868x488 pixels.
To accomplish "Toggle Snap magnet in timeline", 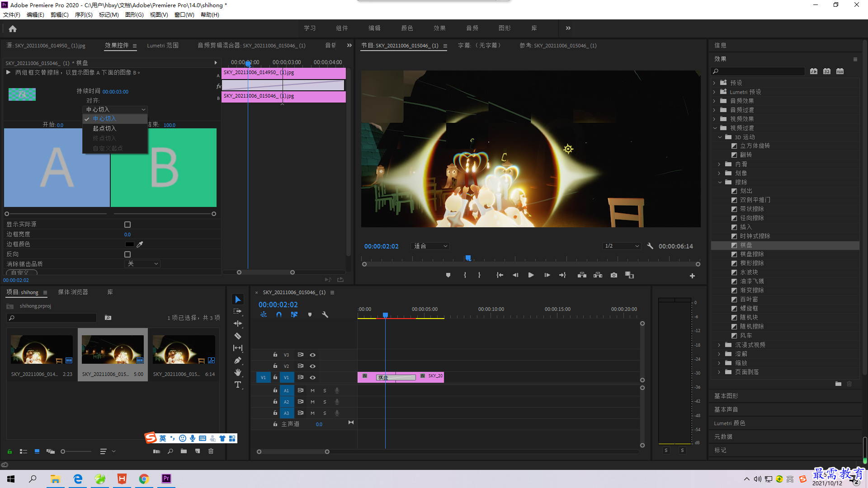I will (x=279, y=314).
